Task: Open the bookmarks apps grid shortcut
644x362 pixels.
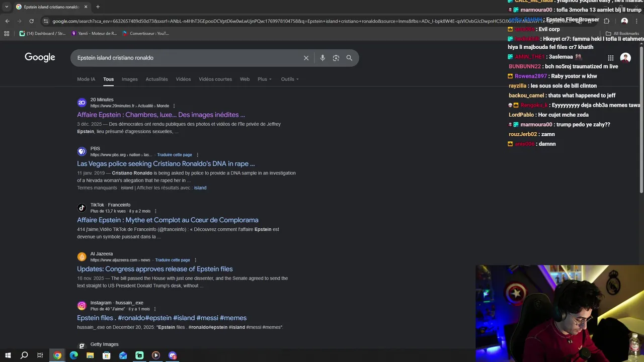Action: click(7, 34)
